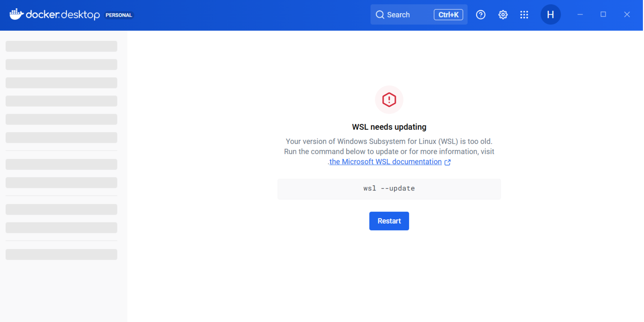Click the Ctrl+K shortcut badge
The image size is (644, 322).
click(x=448, y=15)
